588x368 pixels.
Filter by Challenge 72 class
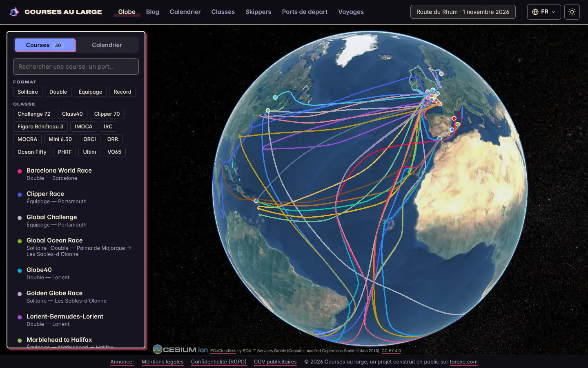point(34,114)
